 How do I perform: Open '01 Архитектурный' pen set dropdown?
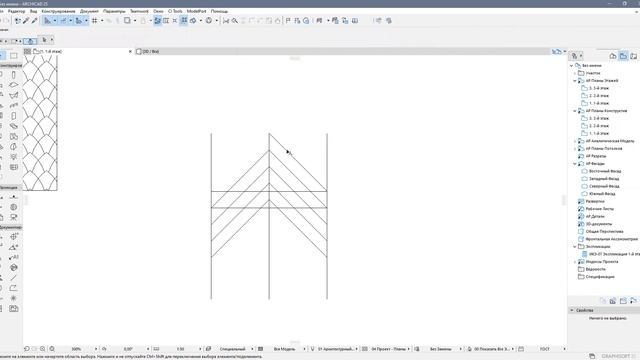coord(337,349)
